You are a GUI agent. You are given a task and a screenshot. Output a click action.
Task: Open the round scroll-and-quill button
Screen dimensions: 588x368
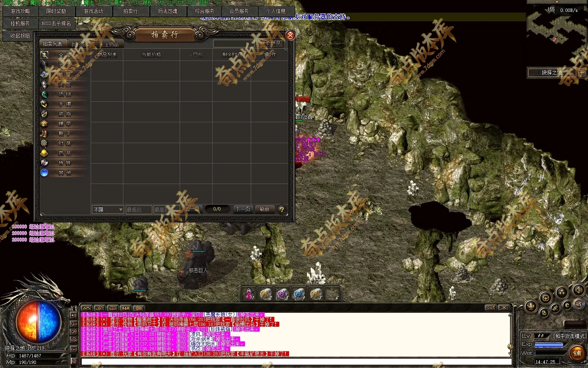coord(544,313)
